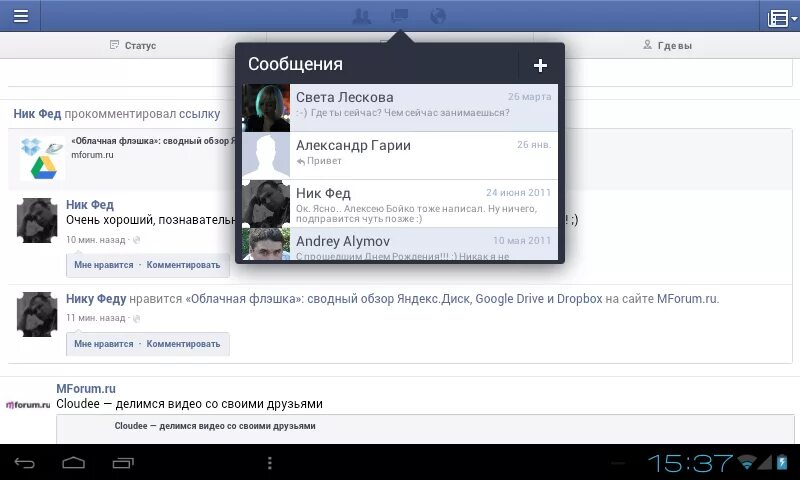This screenshot has width=800, height=480.
Task: Tap the Android recent apps button
Action: 123,463
